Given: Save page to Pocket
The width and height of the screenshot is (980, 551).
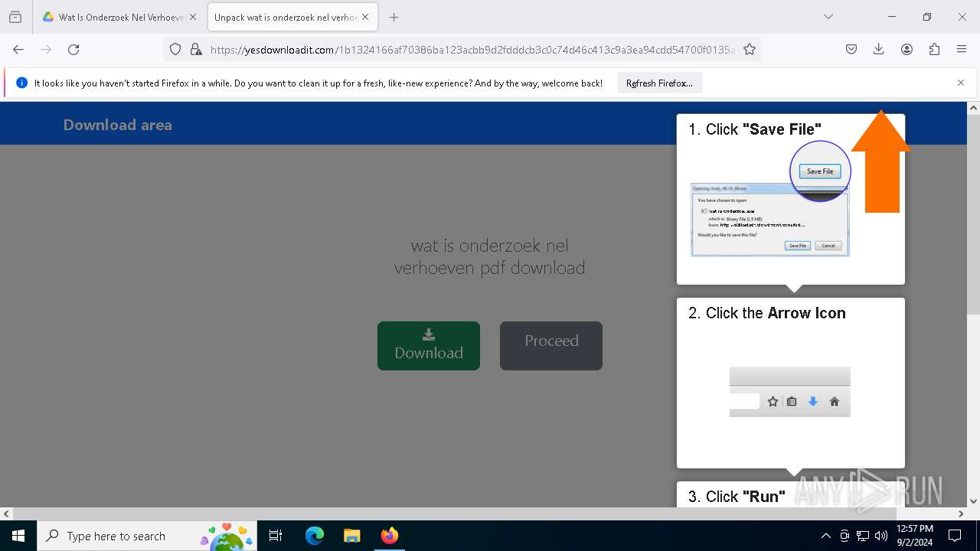Looking at the screenshot, I should point(851,50).
